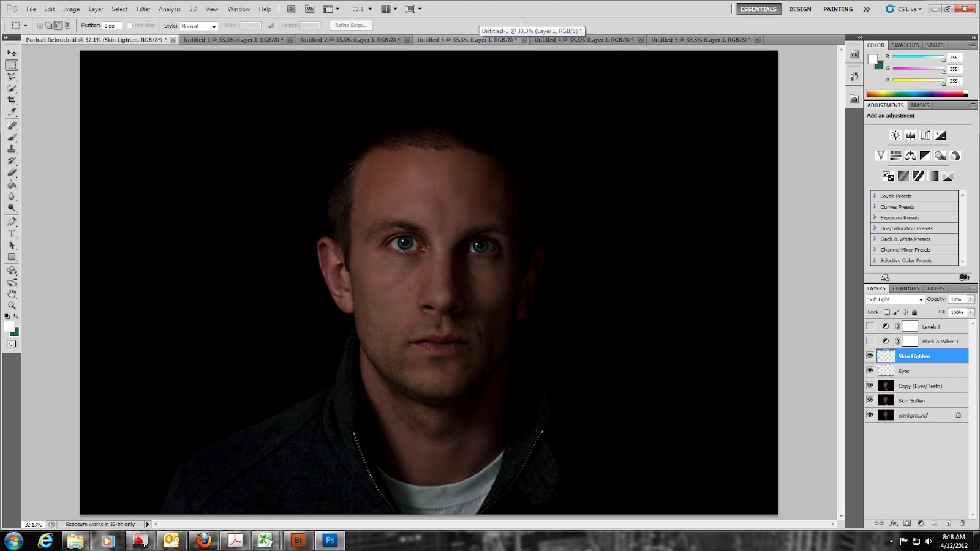Select the Lasso tool

tap(11, 77)
